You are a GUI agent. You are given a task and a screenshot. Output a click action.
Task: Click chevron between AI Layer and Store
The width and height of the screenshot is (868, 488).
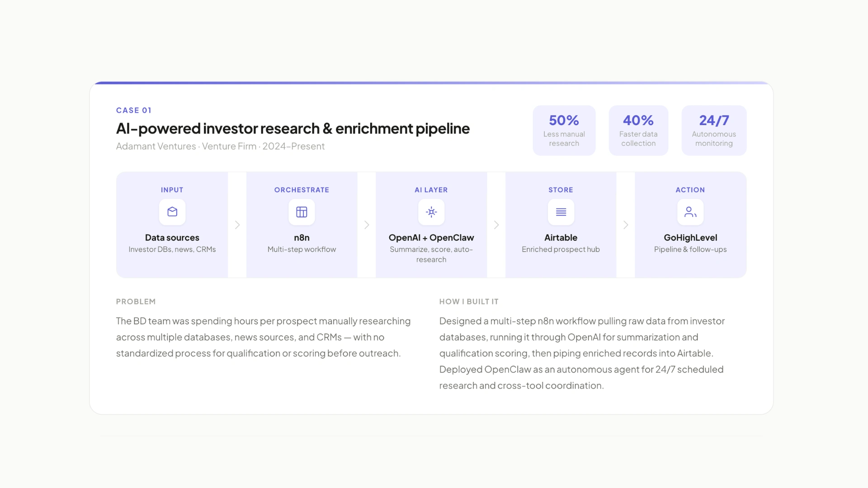[496, 225]
